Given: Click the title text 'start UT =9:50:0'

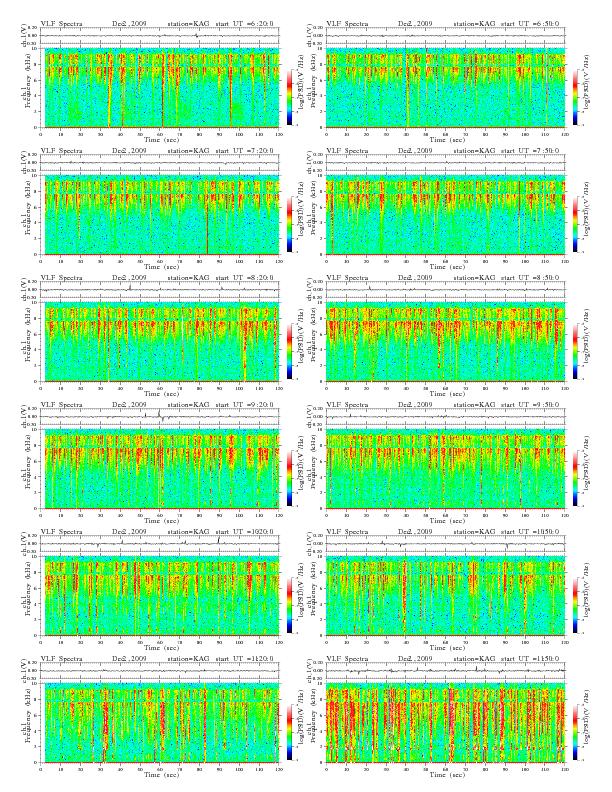Looking at the screenshot, I should tap(530, 405).
